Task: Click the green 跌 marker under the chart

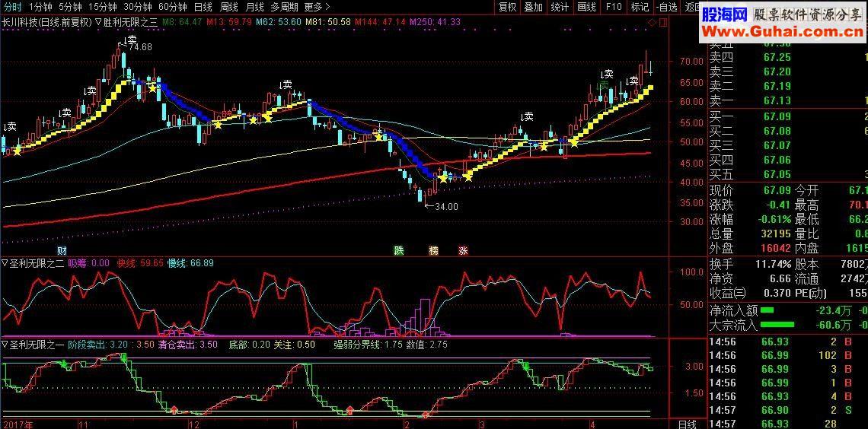Action: pyautogui.click(x=398, y=250)
